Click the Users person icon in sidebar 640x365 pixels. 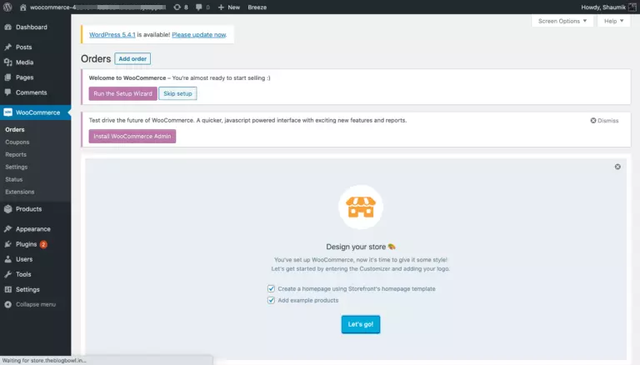click(8, 259)
